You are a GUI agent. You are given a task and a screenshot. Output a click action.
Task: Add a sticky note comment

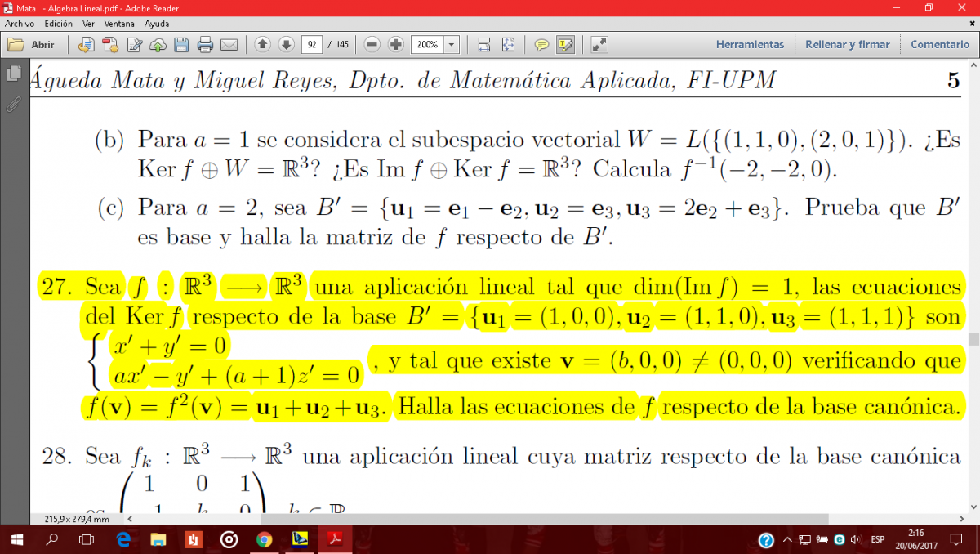pos(541,44)
